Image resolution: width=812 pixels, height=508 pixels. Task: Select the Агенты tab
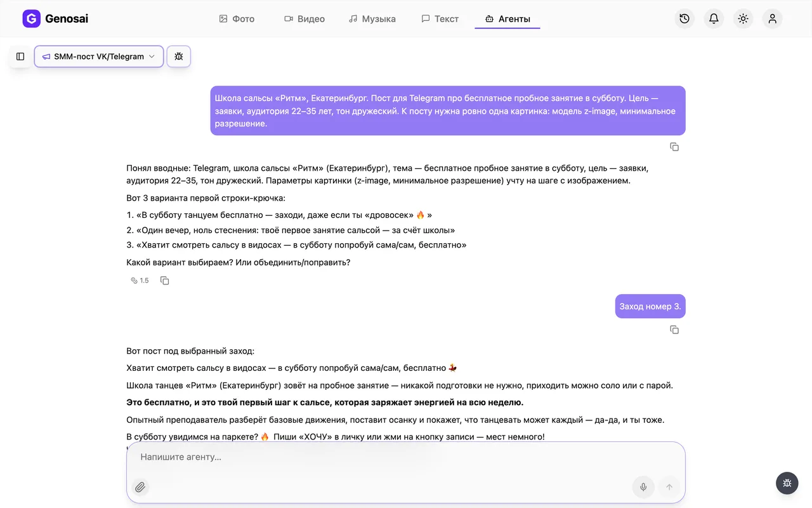click(507, 19)
